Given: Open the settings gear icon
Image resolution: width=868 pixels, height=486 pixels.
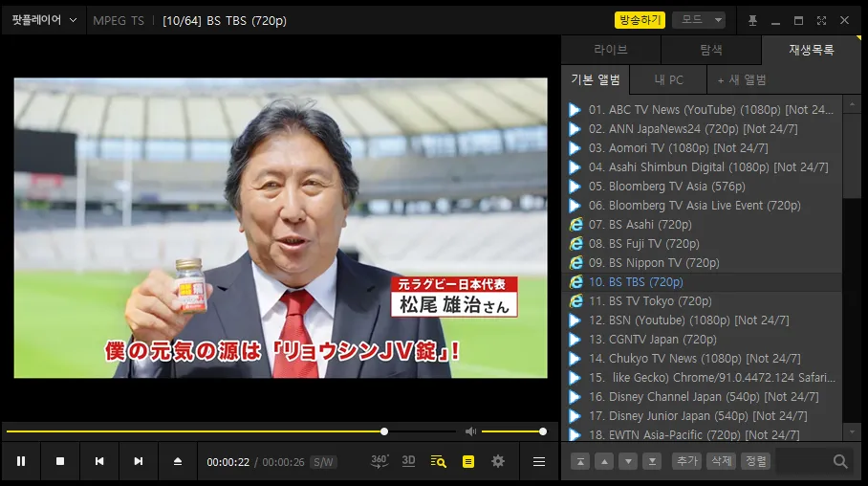Looking at the screenshot, I should (498, 461).
